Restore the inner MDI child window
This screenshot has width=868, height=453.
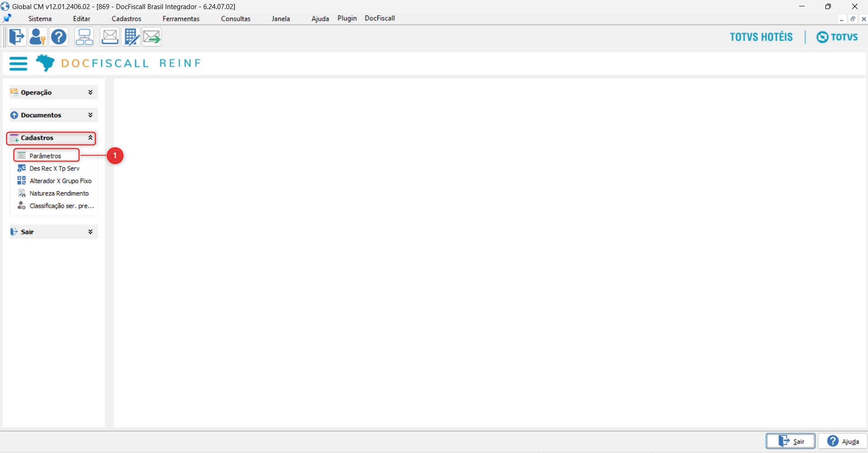pos(853,19)
